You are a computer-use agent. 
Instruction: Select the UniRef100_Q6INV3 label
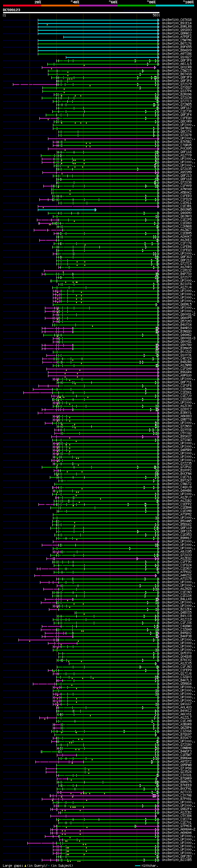coord(177,216)
